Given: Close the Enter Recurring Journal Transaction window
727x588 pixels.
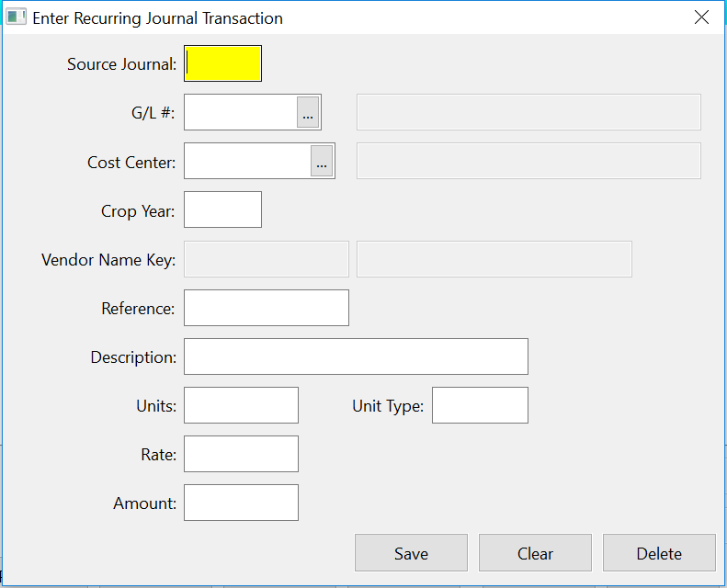Looking at the screenshot, I should pos(702,17).
